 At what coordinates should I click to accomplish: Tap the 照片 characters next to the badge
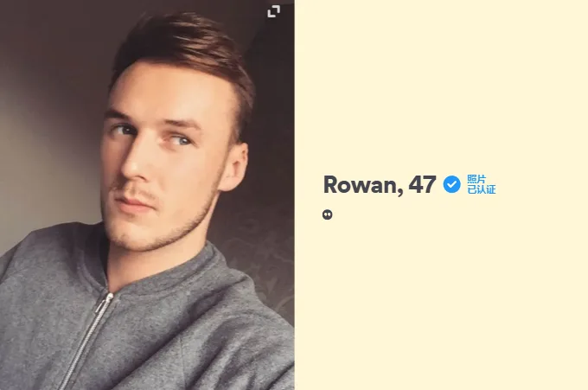(x=476, y=179)
